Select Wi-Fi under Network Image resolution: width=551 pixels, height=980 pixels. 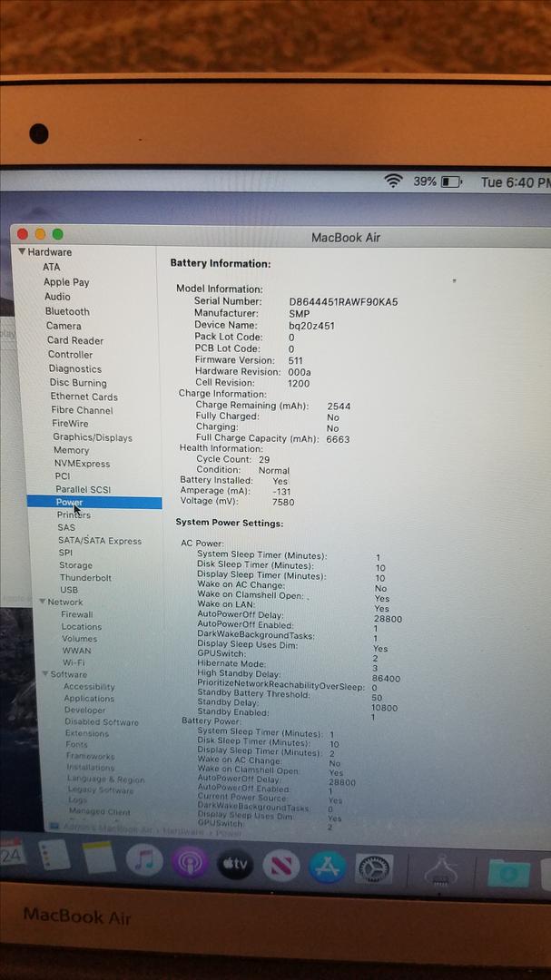pyautogui.click(x=74, y=661)
